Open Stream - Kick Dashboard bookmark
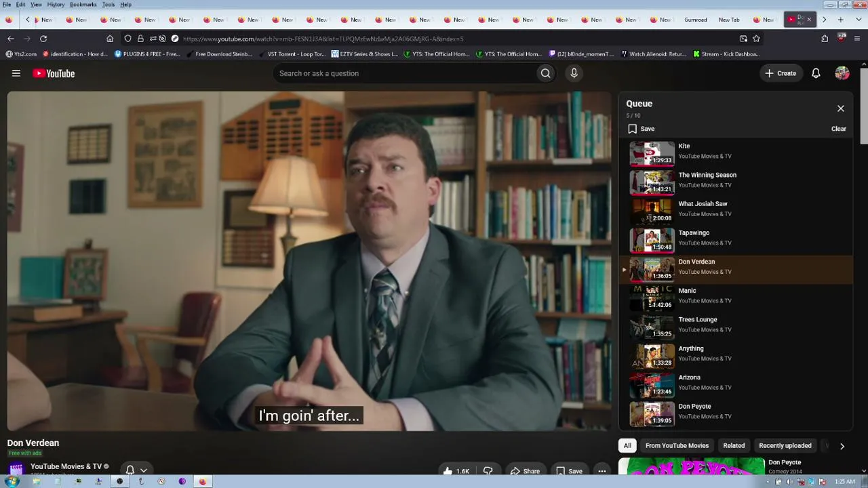868x488 pixels. (x=727, y=54)
